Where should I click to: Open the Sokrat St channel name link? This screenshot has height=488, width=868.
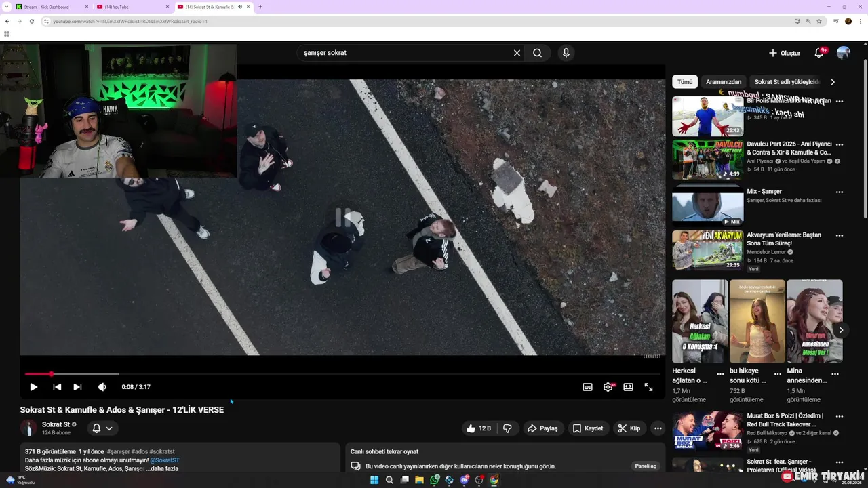(x=56, y=424)
